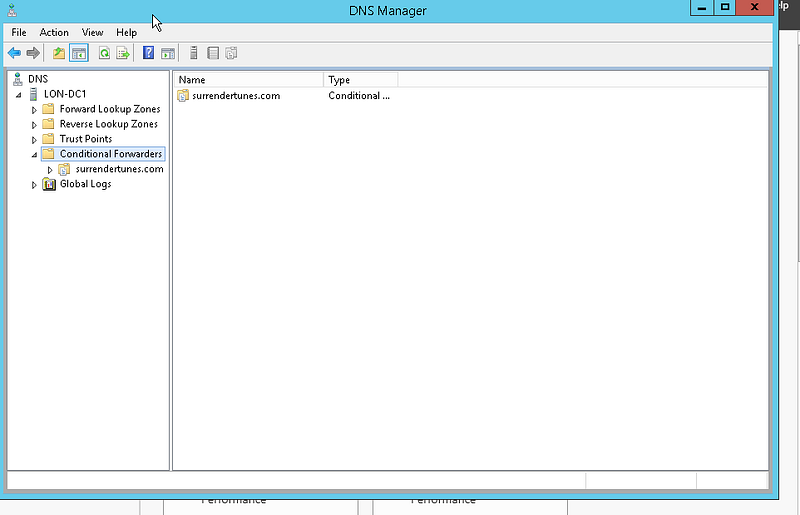Click the LON-DC1 server icon
Image resolution: width=800 pixels, height=515 pixels.
(x=34, y=94)
